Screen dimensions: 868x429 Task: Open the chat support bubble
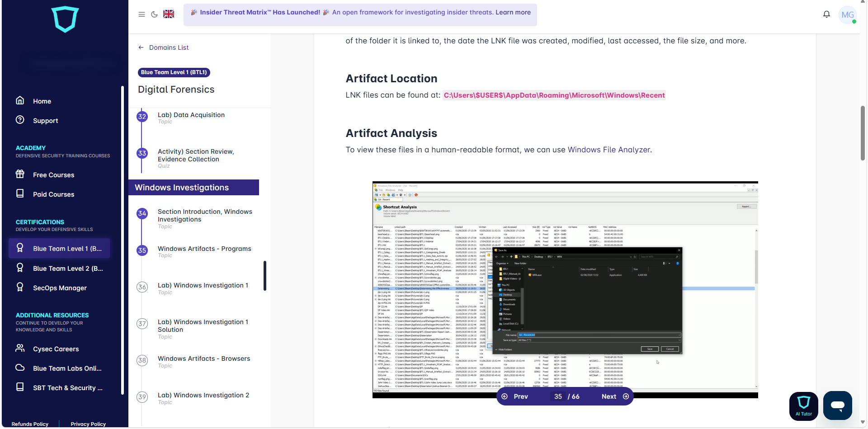[838, 405]
